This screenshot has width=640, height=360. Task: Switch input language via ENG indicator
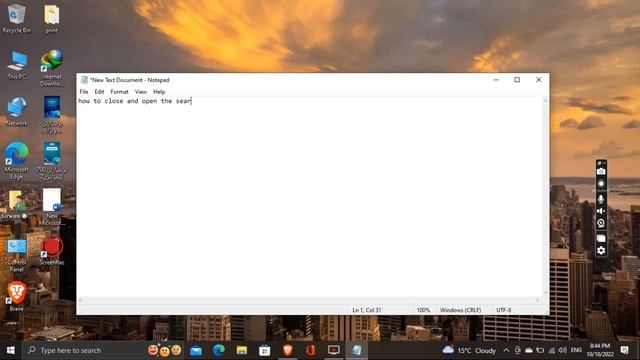[576, 350]
